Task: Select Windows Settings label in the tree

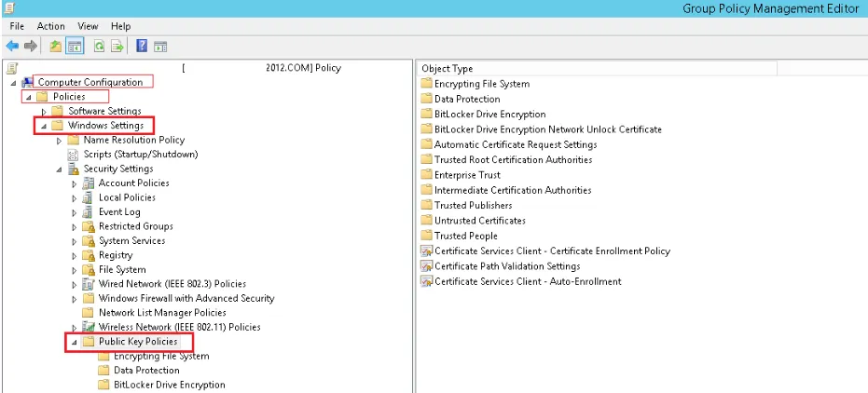Action: tap(105, 125)
